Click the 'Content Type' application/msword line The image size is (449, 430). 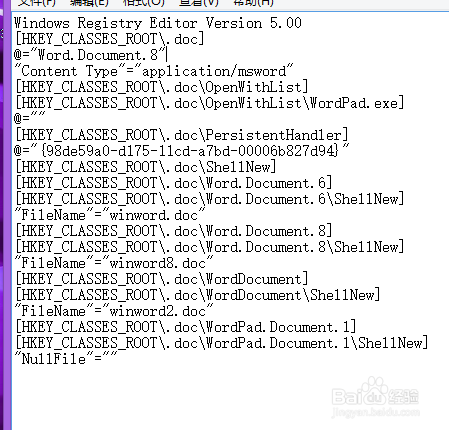(x=154, y=71)
